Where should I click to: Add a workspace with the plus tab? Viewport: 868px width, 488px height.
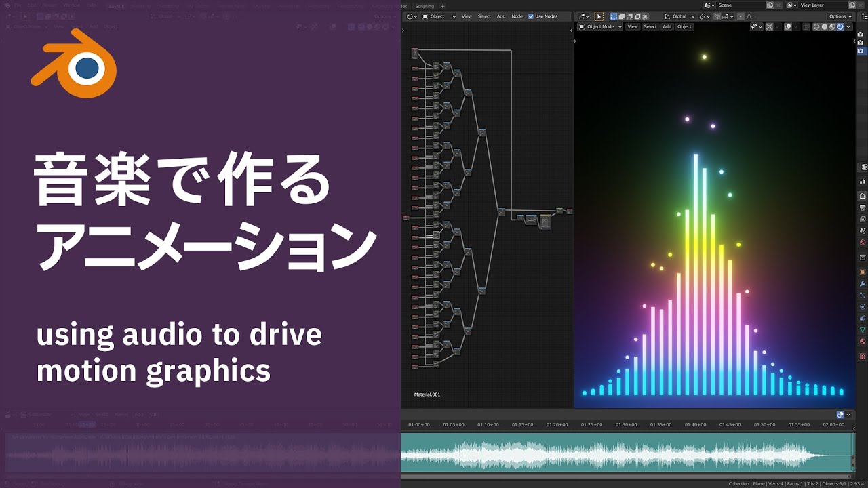(x=443, y=6)
